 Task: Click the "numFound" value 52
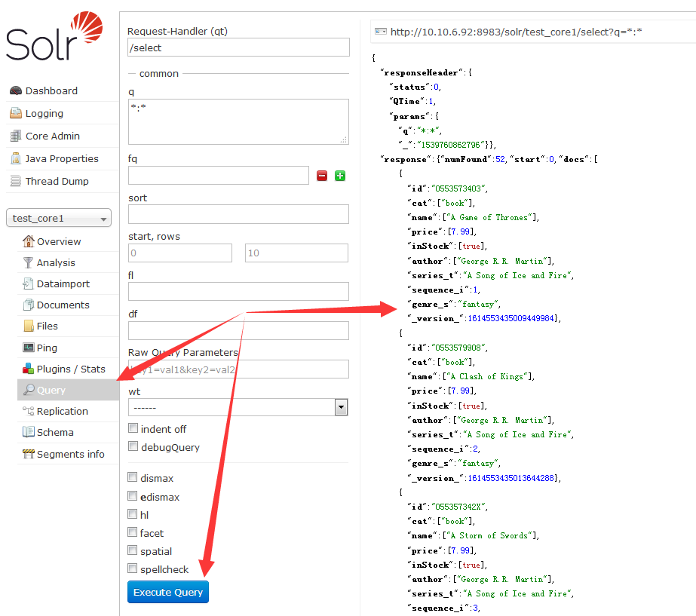(500, 159)
